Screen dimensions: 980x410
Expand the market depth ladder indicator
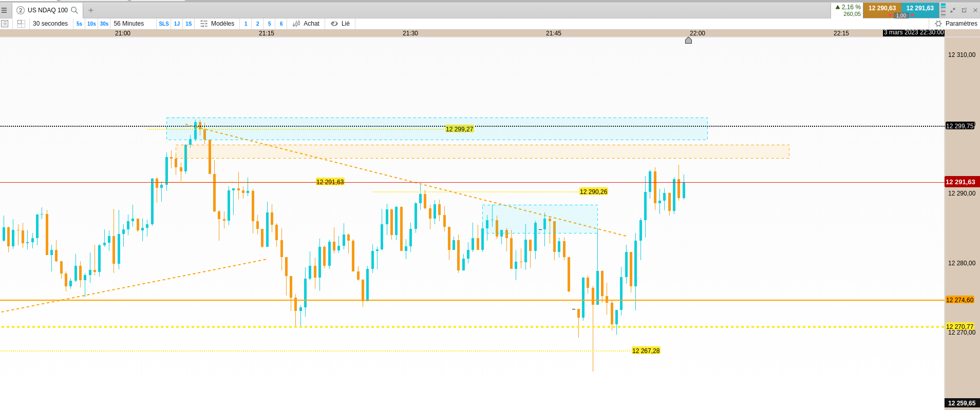(x=943, y=10)
